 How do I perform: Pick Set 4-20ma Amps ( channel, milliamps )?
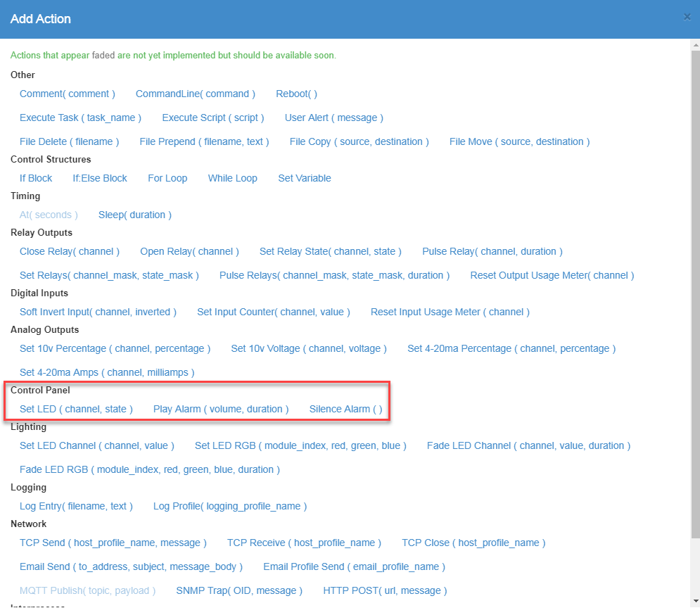pyautogui.click(x=107, y=372)
